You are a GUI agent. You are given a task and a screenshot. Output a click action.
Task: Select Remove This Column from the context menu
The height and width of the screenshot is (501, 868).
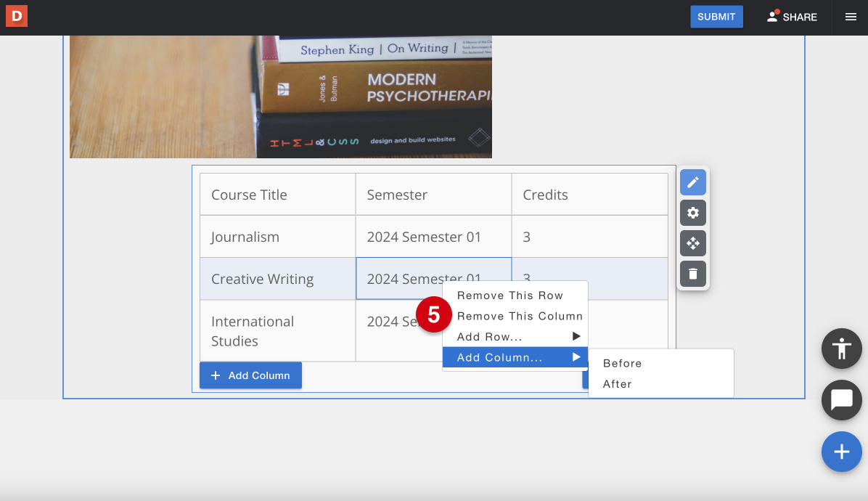click(520, 316)
